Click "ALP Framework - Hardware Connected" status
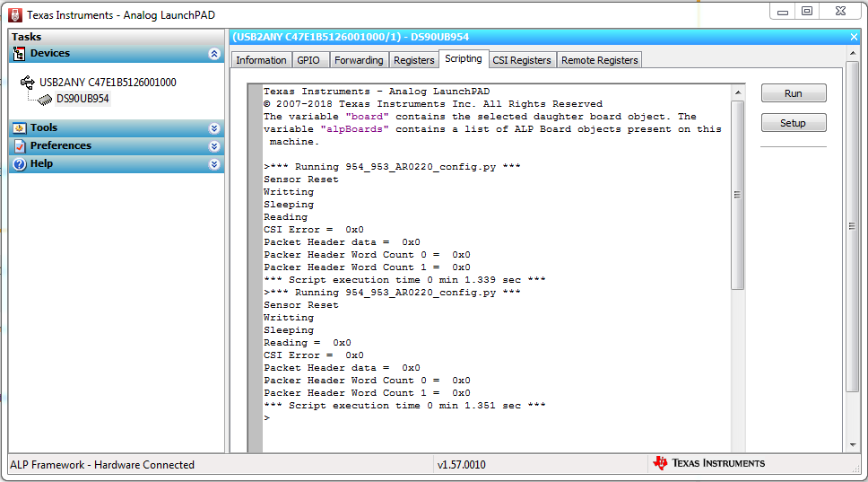868x482 pixels. coord(102,465)
